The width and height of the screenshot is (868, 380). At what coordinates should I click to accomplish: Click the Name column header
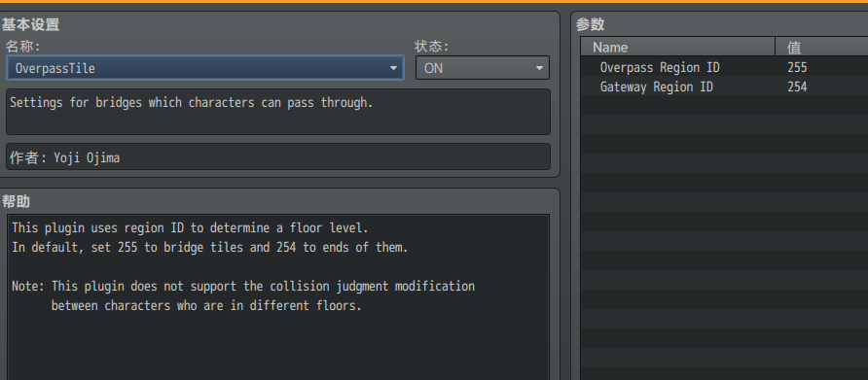677,47
